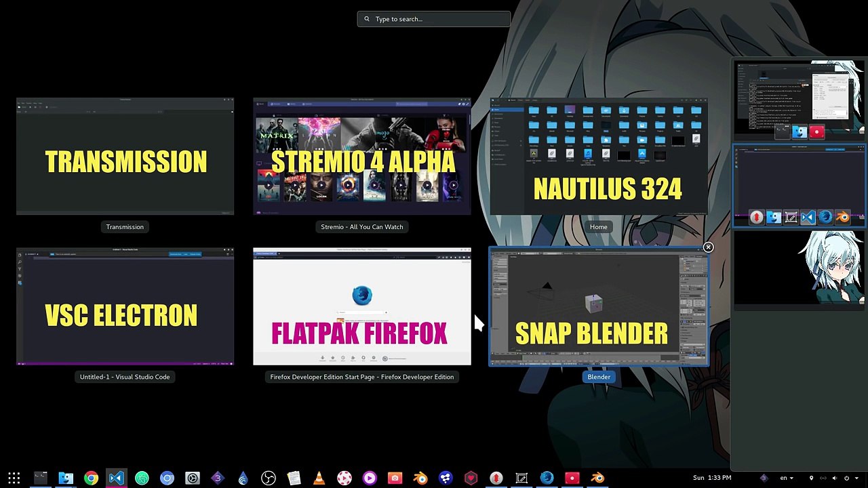
Task: Open Visual Studio Code dock icon
Action: (116, 478)
